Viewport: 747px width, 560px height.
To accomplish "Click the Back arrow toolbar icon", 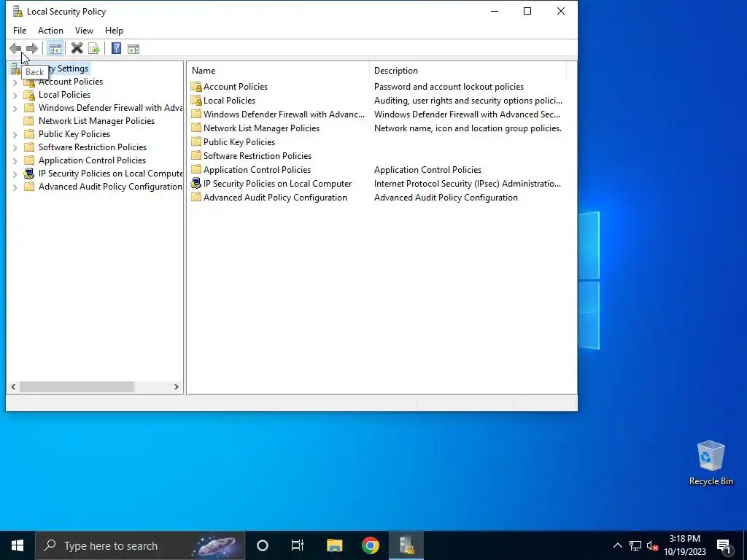I will pos(15,49).
